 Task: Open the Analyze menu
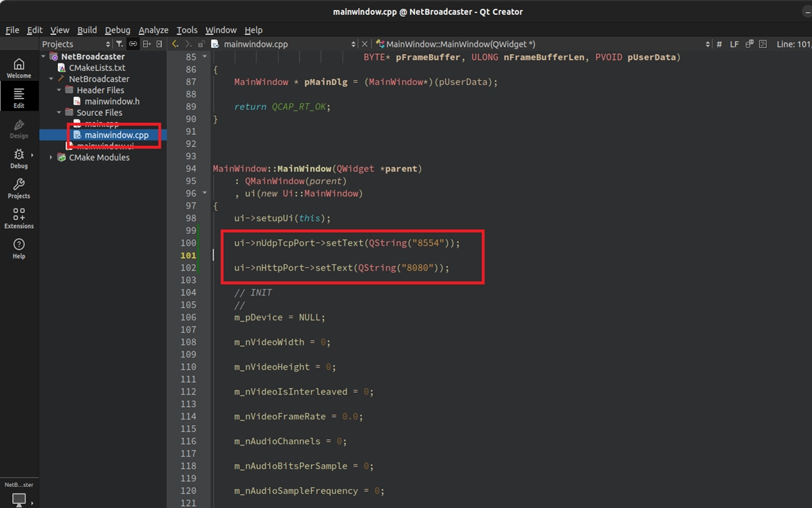[x=153, y=30]
